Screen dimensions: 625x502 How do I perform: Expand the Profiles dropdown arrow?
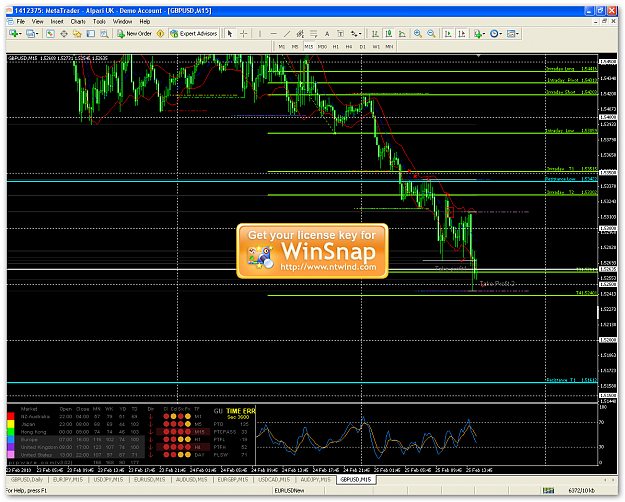(37, 34)
